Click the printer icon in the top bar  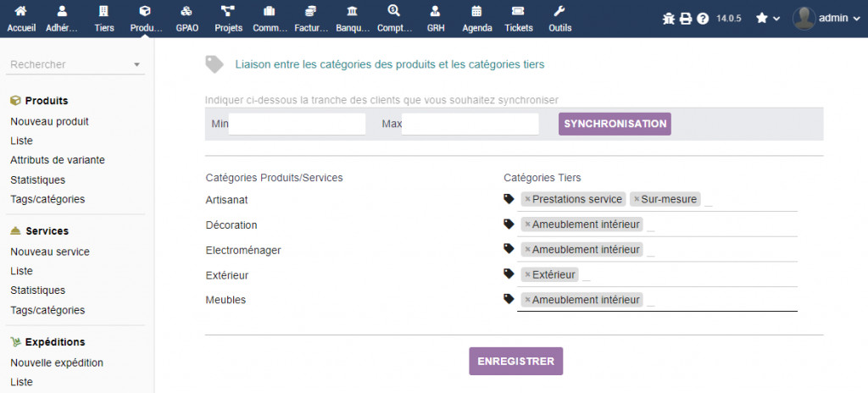(x=686, y=19)
